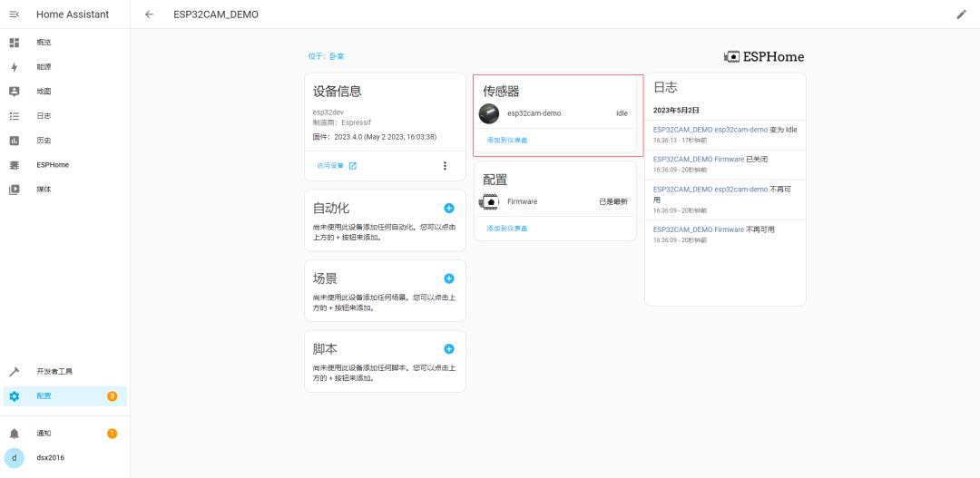Open 配置 settings gear icon
980x478 pixels.
click(x=15, y=396)
